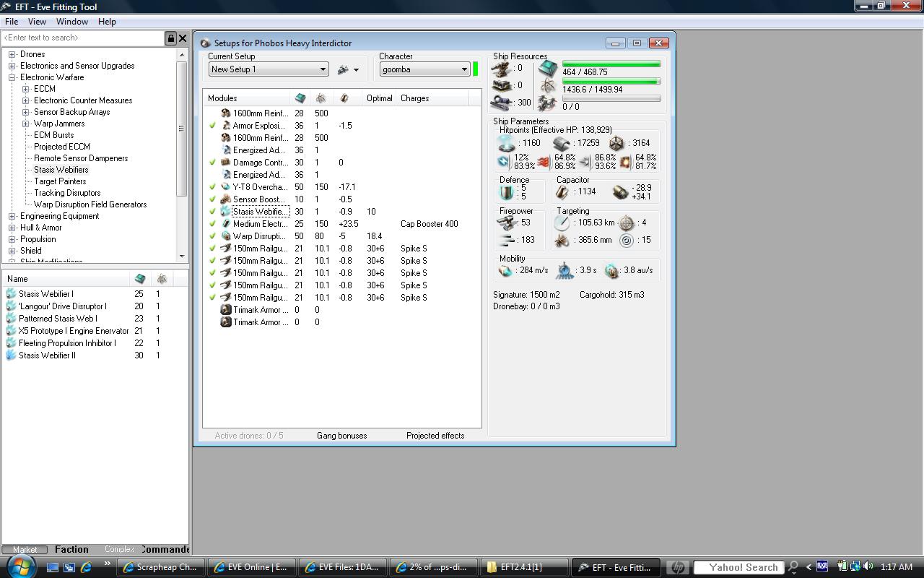Click the turret hardpoints icon in Ship Resources
The image size is (924, 578).
tap(502, 69)
